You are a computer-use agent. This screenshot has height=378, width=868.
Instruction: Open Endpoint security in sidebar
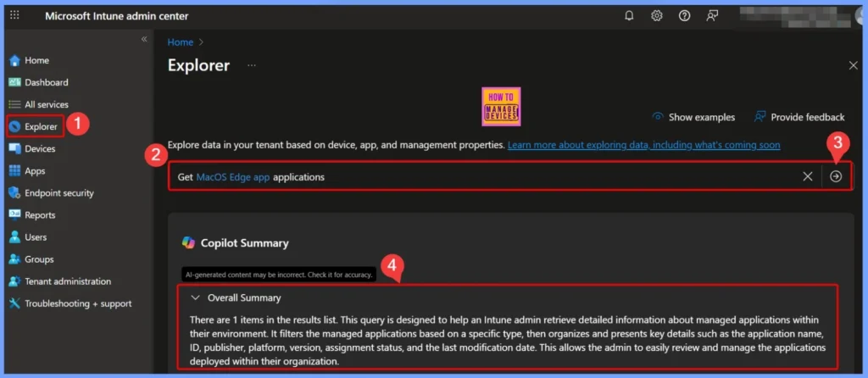point(59,193)
